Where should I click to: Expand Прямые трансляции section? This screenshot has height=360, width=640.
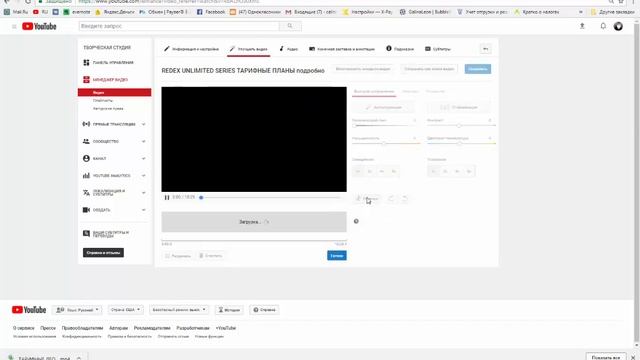[x=144, y=124]
